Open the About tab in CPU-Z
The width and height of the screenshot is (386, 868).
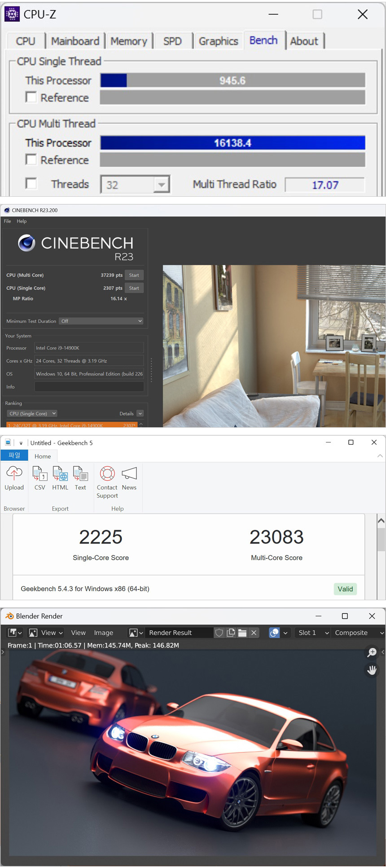[304, 41]
